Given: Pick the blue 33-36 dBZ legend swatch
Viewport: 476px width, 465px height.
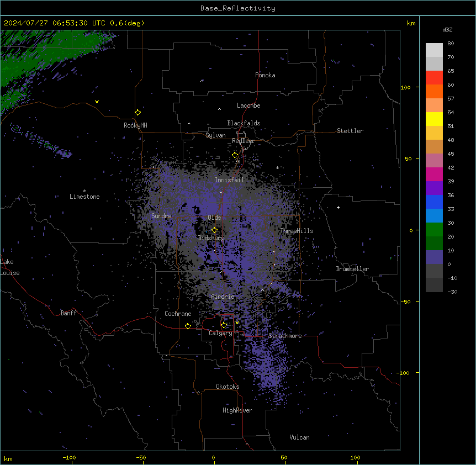Looking at the screenshot, I should pos(434,202).
